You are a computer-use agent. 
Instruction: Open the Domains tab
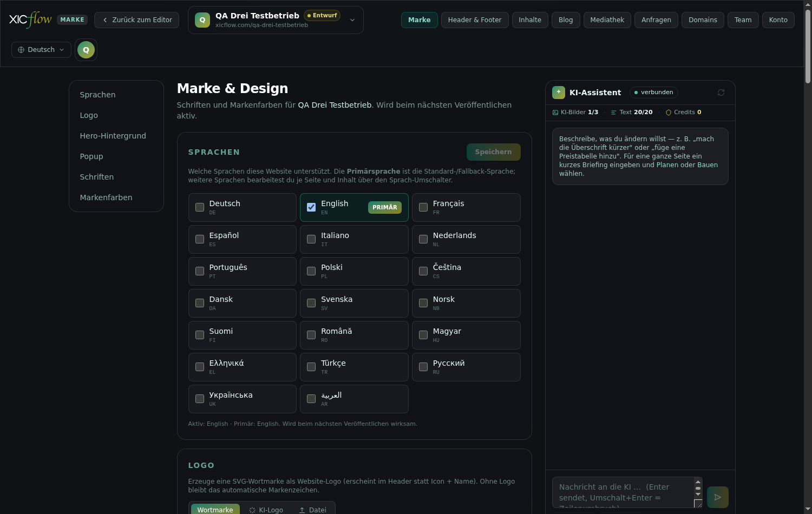(703, 20)
